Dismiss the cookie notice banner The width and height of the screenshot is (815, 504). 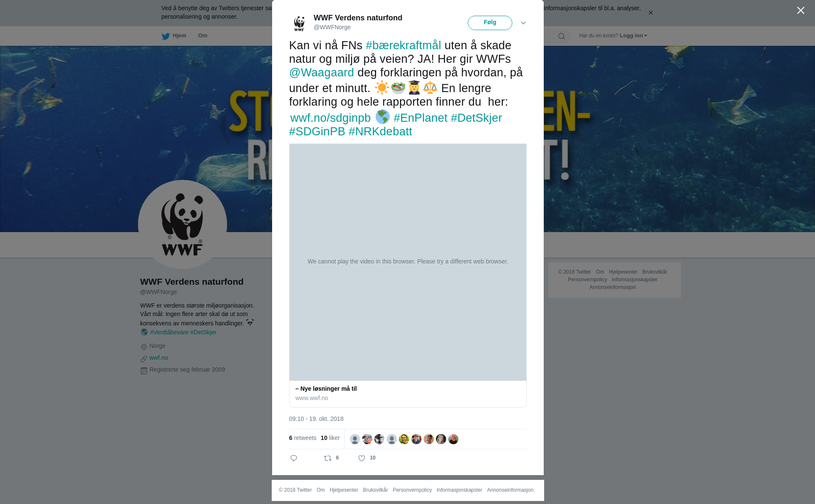pos(650,13)
